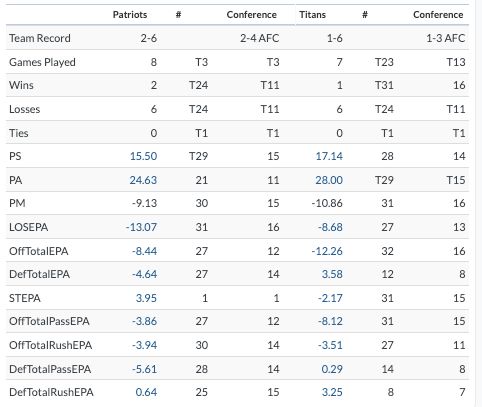Open Patriots DefTotalPassEPA value -5.61
Screen dimensions: 482x407
coord(144,369)
